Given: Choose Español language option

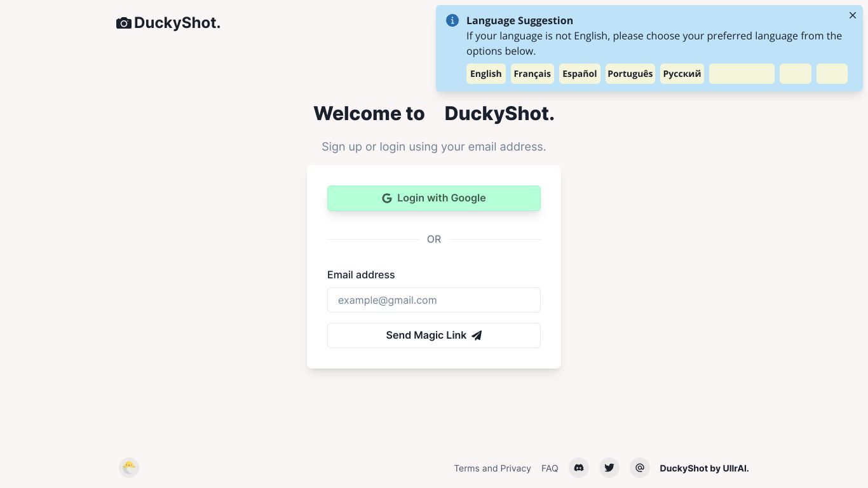Looking at the screenshot, I should point(580,74).
